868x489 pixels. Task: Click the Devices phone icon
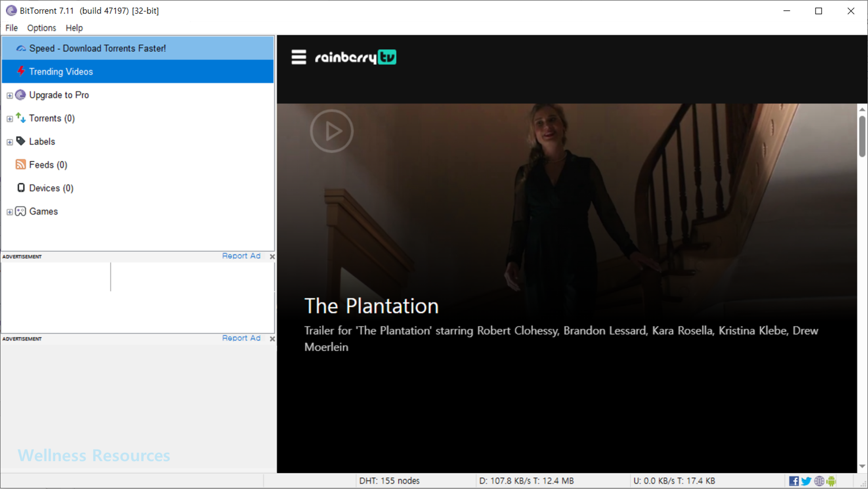tap(21, 188)
